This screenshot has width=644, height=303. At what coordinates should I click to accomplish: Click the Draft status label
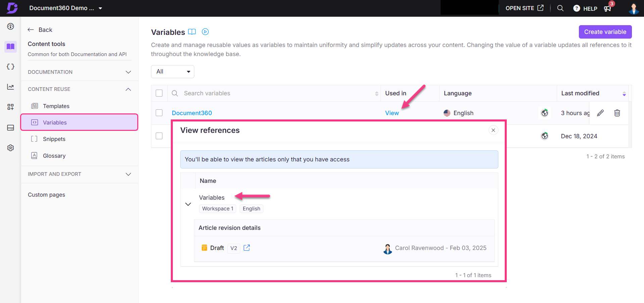(x=217, y=248)
